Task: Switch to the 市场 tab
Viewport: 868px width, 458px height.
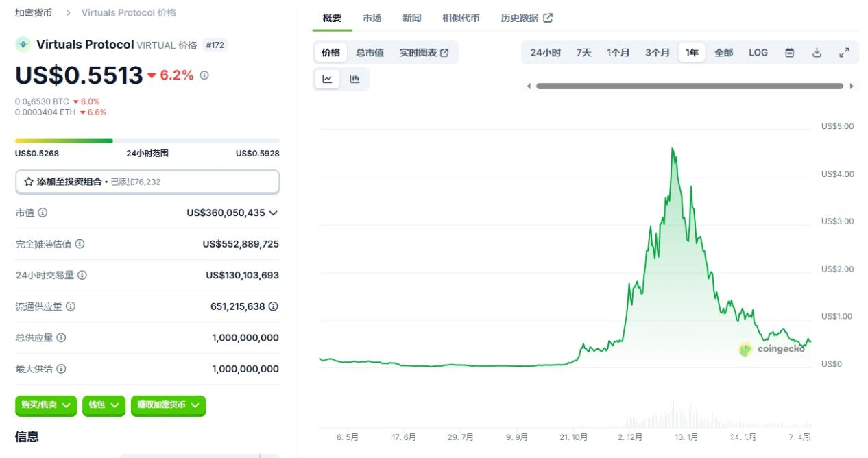Action: pos(372,18)
